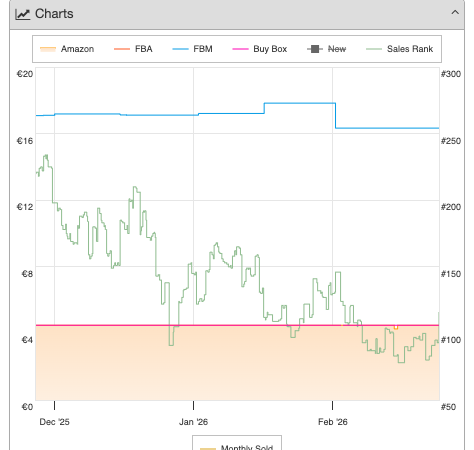This screenshot has height=450, width=474.
Task: Click the green Sales Rank swatch
Action: pyautogui.click(x=374, y=49)
